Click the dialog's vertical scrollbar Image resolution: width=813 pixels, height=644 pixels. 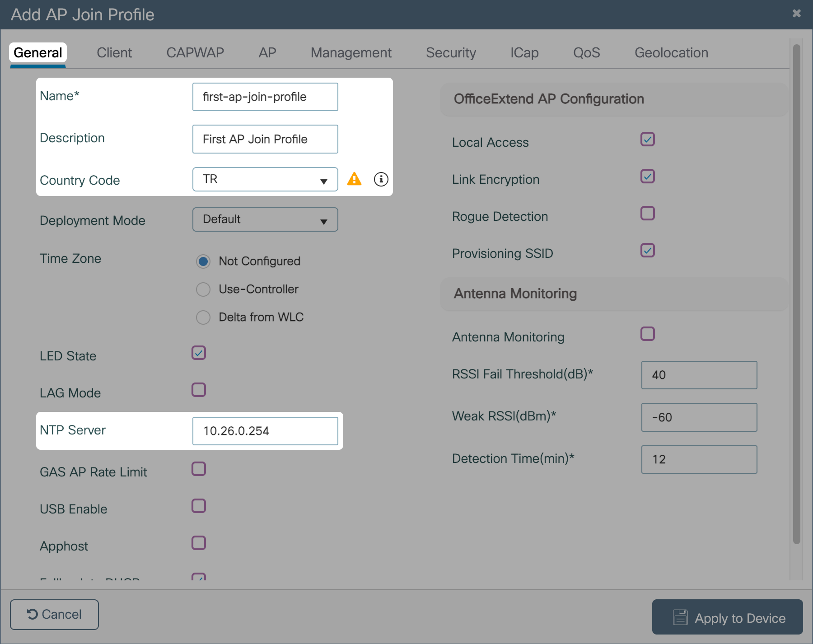(796, 294)
